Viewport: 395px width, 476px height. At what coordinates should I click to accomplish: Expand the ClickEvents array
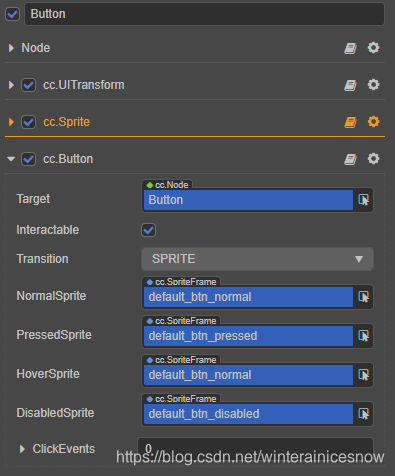tap(22, 449)
